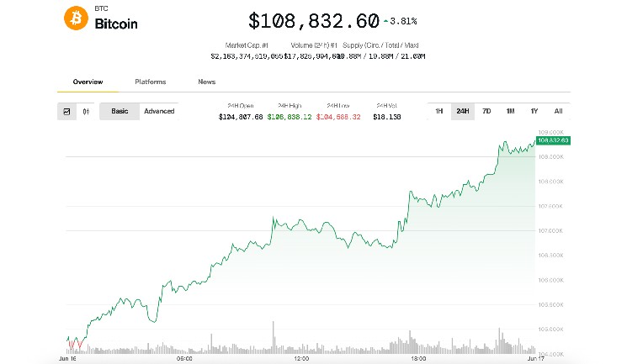Click the 24H High value

(x=290, y=117)
